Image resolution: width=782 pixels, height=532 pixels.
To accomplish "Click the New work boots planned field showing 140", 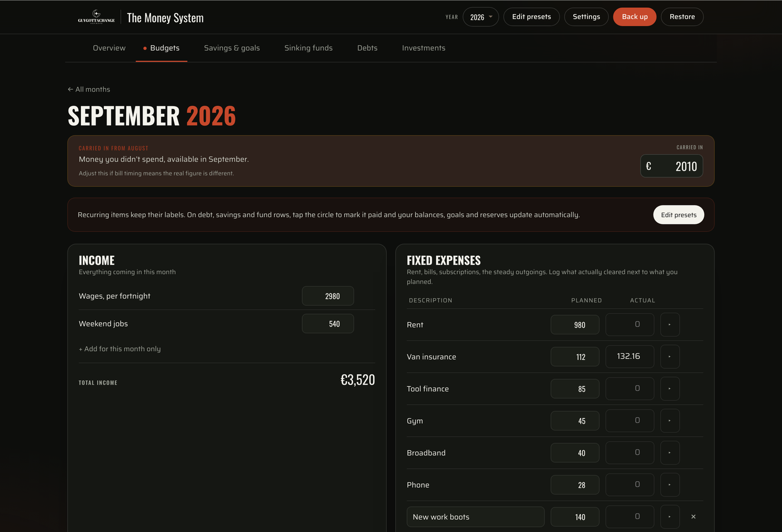I will 575,517.
